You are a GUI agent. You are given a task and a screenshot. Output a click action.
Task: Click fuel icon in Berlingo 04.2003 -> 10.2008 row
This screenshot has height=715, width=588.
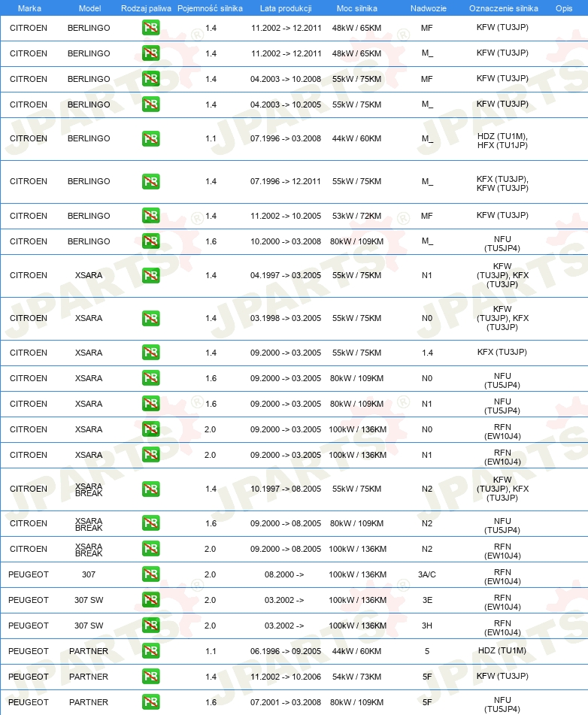coord(151,79)
